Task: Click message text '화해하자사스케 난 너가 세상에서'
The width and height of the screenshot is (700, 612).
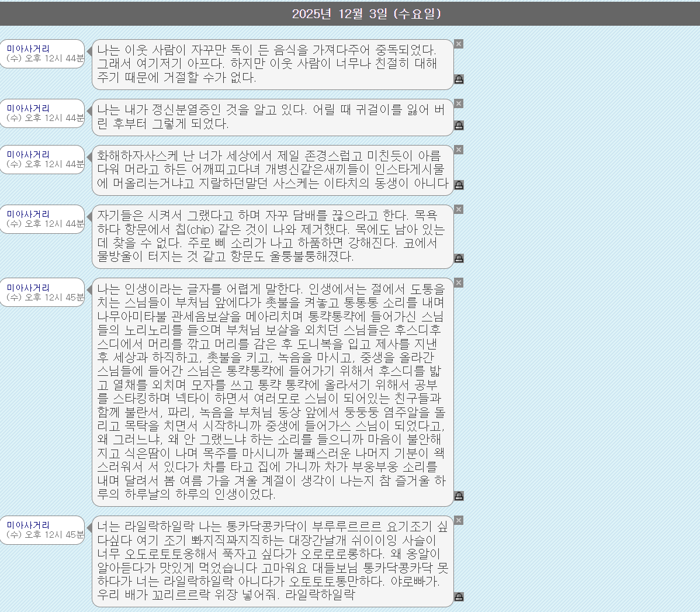Action: coord(185,155)
